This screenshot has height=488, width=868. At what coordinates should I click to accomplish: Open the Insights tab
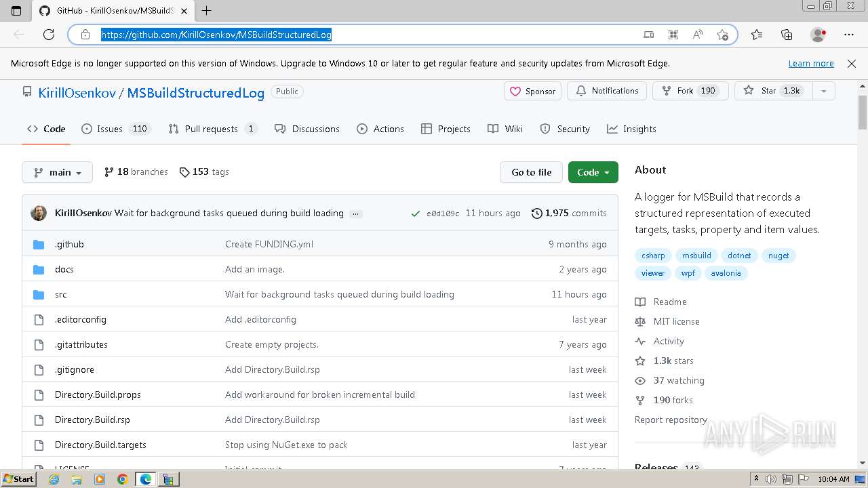631,129
